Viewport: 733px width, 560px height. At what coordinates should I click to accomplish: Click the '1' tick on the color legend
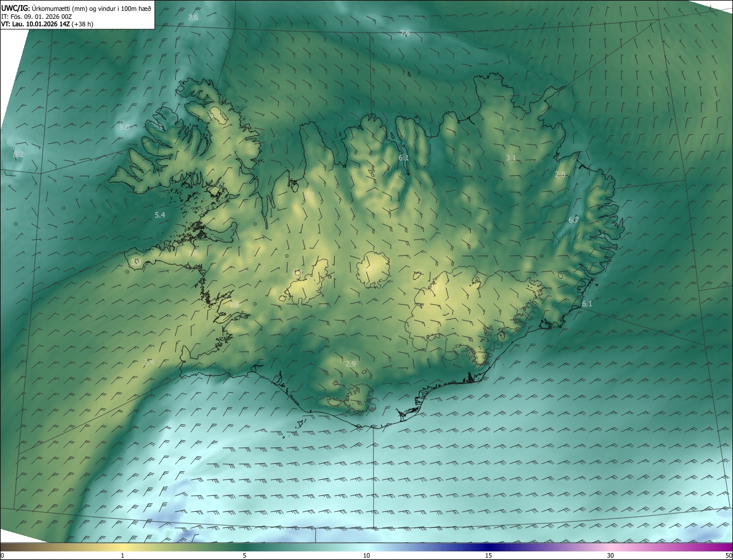tap(123, 555)
